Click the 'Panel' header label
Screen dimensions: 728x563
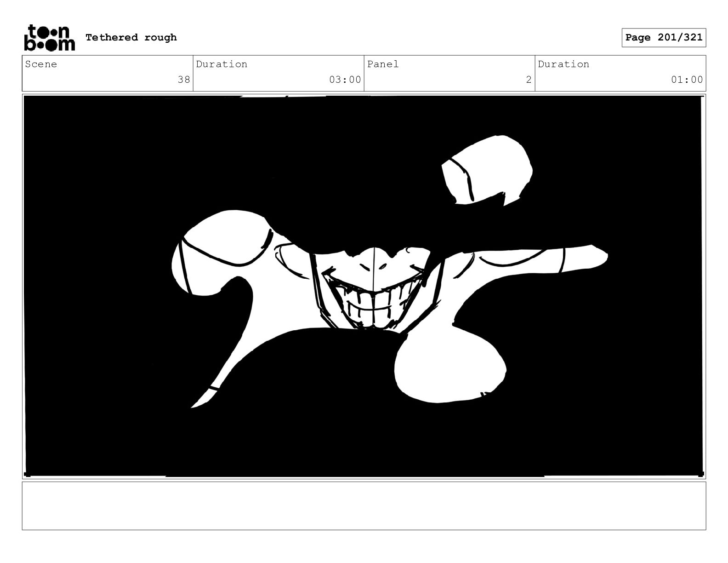pos(382,64)
